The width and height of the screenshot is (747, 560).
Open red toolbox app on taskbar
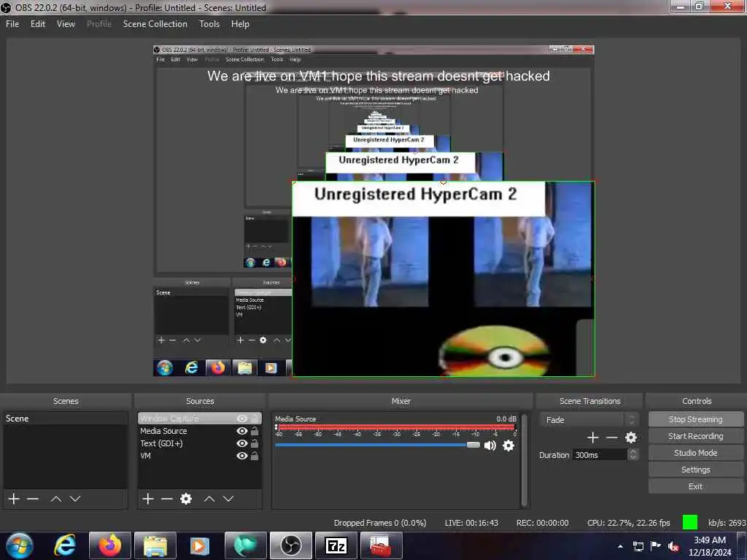pyautogui.click(x=381, y=545)
